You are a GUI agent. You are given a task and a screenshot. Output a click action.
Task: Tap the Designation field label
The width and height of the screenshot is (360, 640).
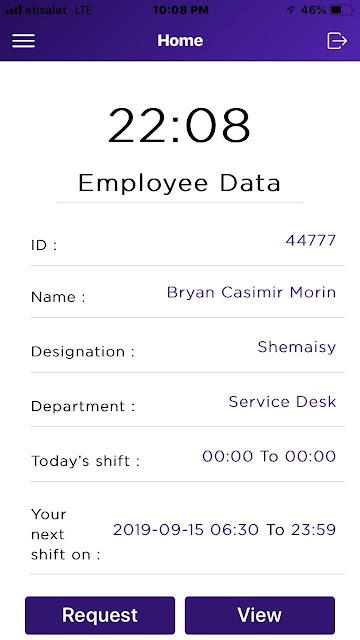83,352
